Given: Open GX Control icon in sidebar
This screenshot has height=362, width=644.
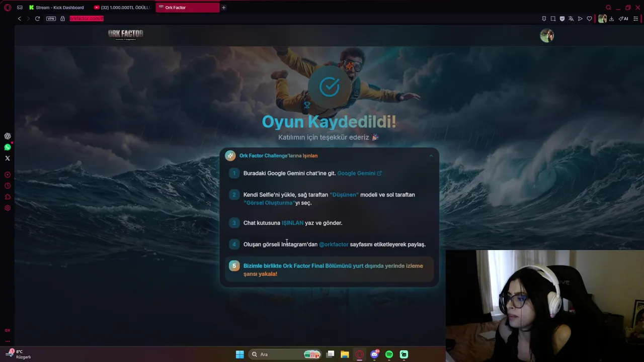Looking at the screenshot, I should point(8,175).
